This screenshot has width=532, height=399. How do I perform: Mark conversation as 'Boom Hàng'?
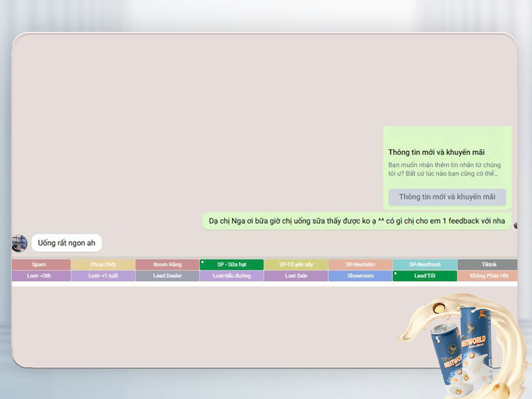[167, 265]
